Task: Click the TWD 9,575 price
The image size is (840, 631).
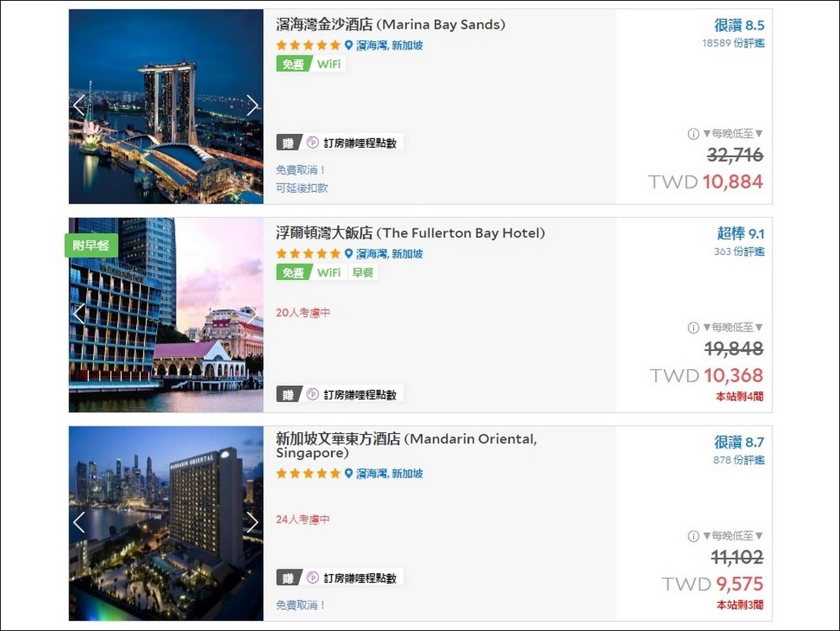Action: [x=712, y=584]
